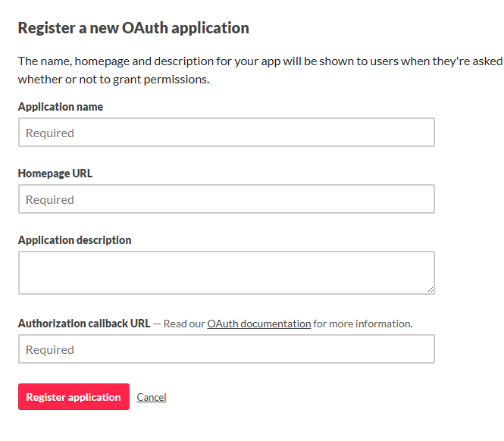The width and height of the screenshot is (504, 441).
Task: Click the 'Register a new OAuth application' heading
Action: point(133,28)
